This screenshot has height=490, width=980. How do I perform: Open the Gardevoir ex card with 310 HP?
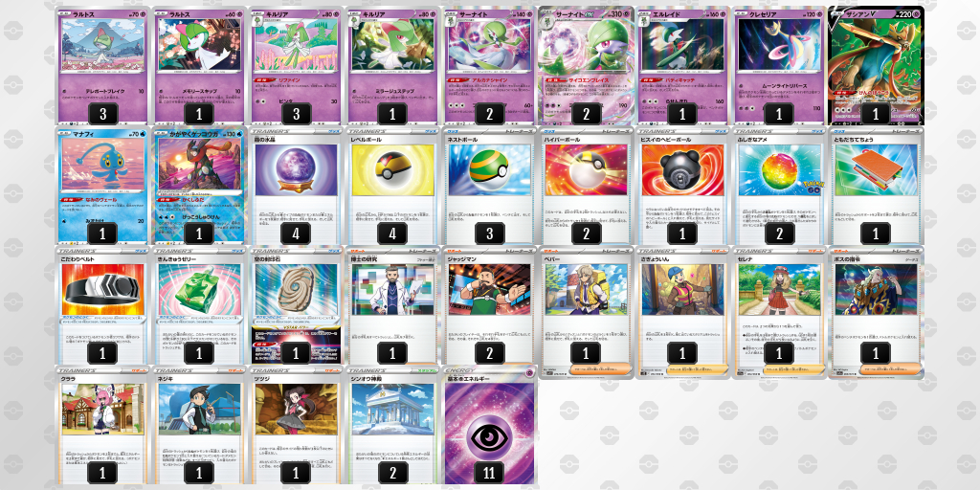click(x=586, y=66)
